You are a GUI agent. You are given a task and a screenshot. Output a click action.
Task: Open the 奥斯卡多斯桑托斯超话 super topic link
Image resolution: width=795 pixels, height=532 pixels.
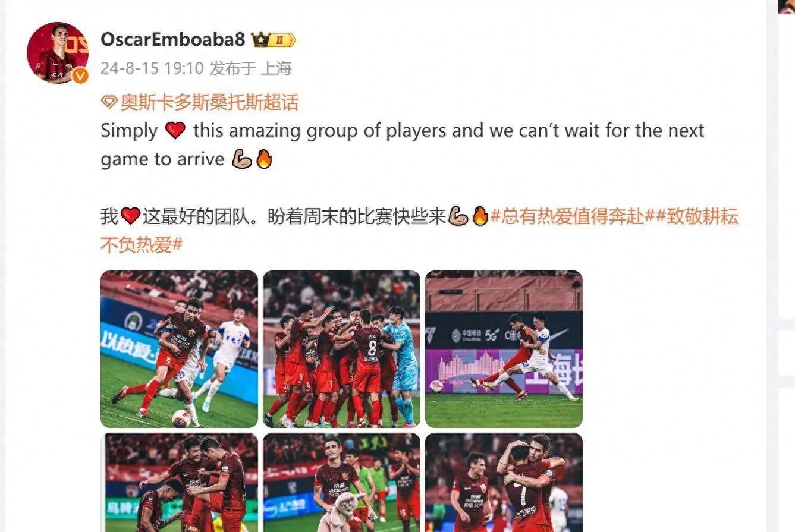click(209, 102)
